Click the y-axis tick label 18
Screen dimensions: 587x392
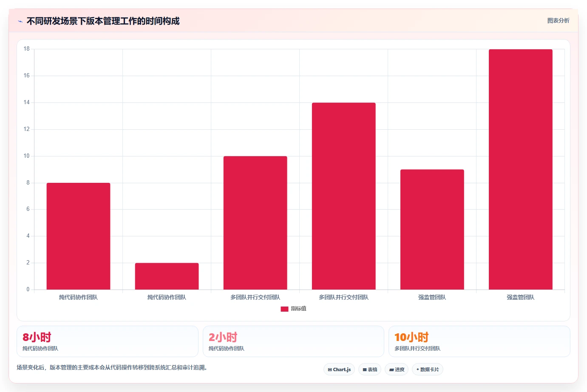[27, 49]
